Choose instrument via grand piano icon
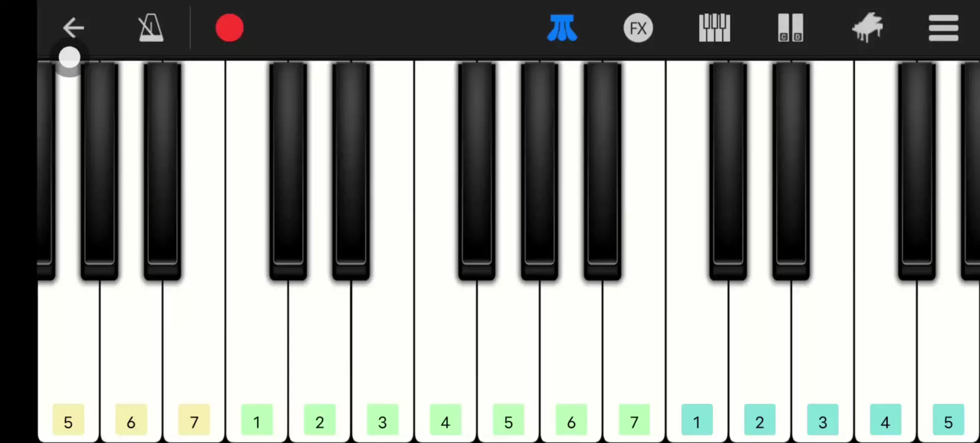Screen dimensions: 980x443 tap(867, 28)
